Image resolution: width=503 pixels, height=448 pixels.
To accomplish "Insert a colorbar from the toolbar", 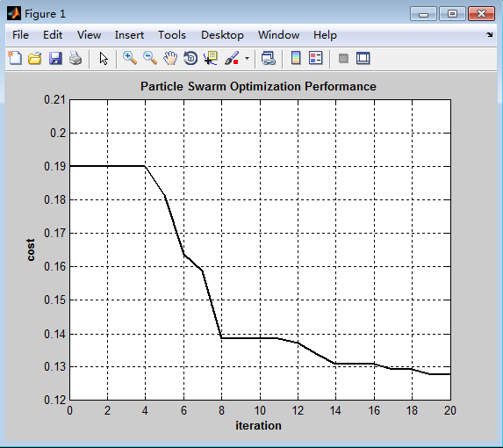I will pos(296,58).
